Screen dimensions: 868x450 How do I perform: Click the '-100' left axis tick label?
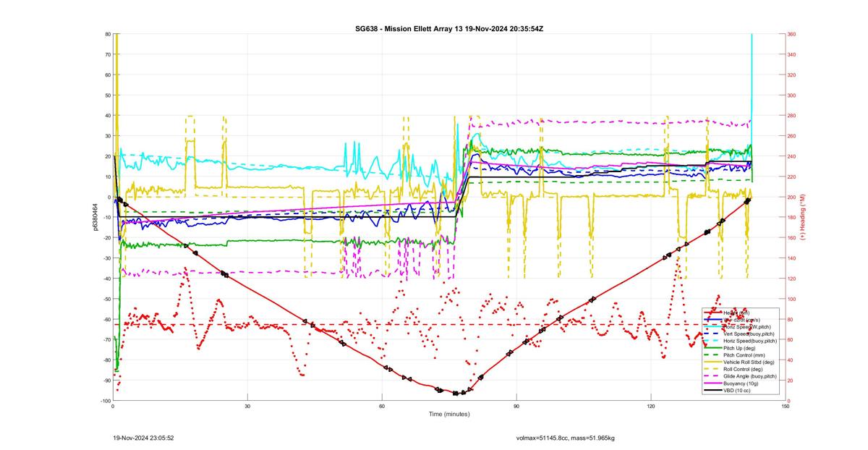click(105, 401)
